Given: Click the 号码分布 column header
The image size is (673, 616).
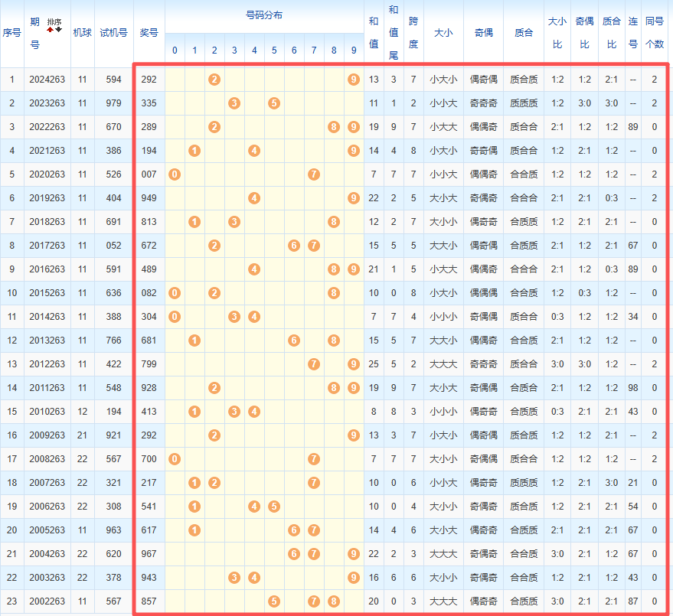Looking at the screenshot, I should (x=264, y=15).
